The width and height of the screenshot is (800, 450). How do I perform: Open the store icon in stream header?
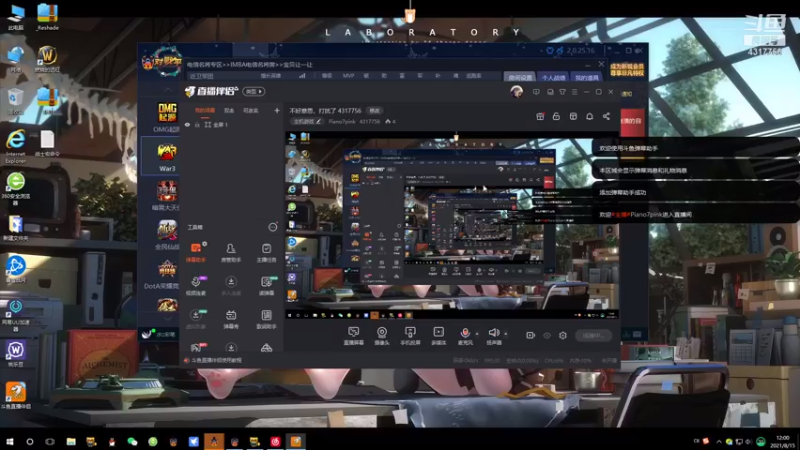coord(573,116)
